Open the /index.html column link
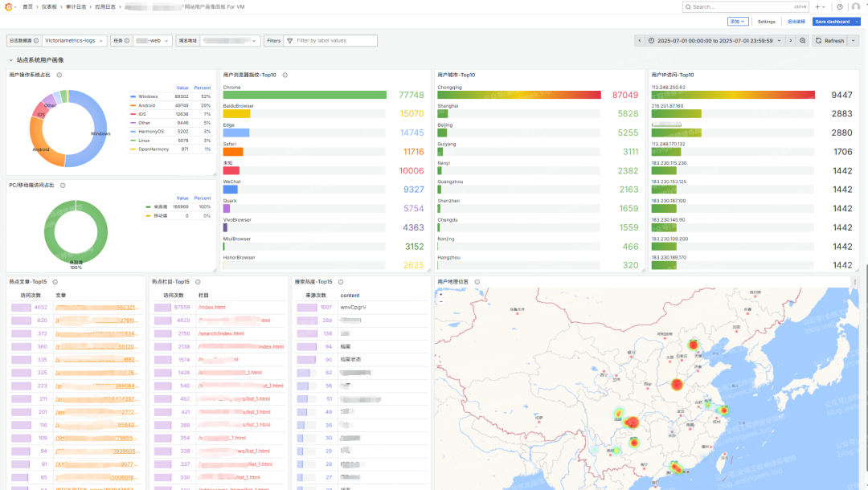This screenshot has height=490, width=868. click(212, 308)
